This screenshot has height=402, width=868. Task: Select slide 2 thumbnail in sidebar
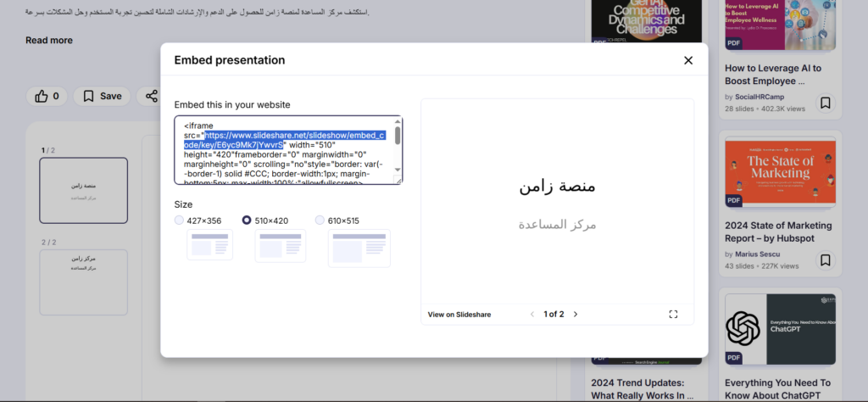84,282
